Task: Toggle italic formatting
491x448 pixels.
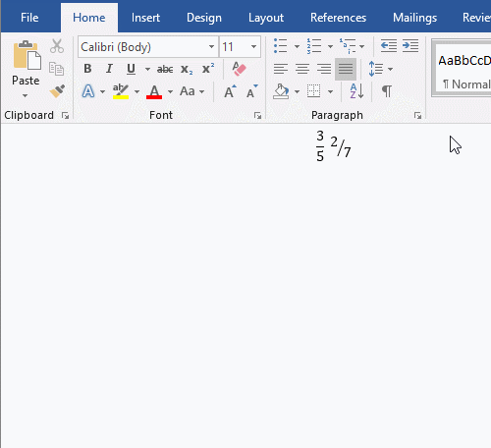Action: 109,69
